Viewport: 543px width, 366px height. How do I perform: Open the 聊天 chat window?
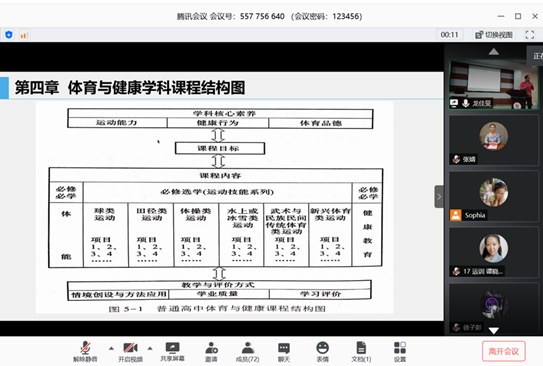[284, 351]
